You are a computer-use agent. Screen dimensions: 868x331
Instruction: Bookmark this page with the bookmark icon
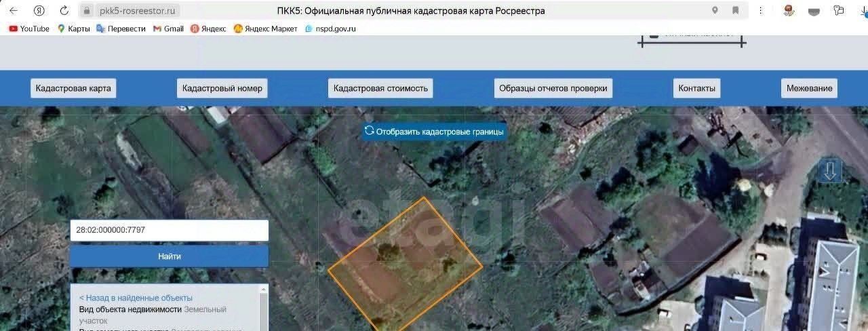(x=736, y=11)
